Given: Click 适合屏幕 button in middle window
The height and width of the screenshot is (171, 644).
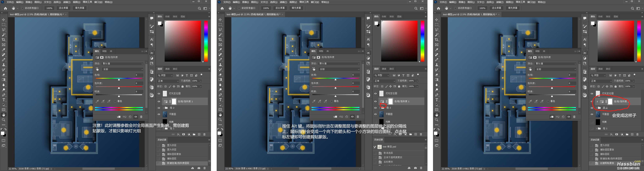Looking at the screenshot, I should click(x=280, y=8).
